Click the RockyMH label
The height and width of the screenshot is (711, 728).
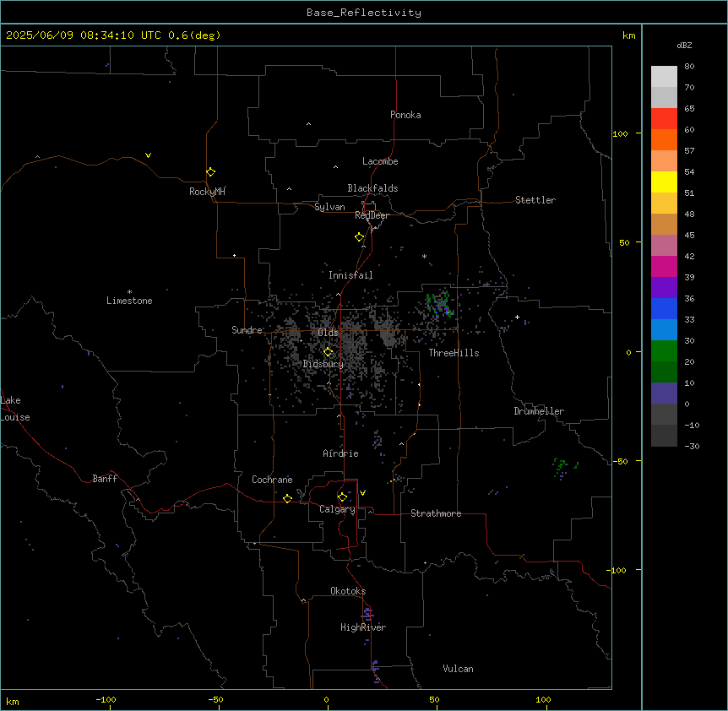[x=207, y=192]
